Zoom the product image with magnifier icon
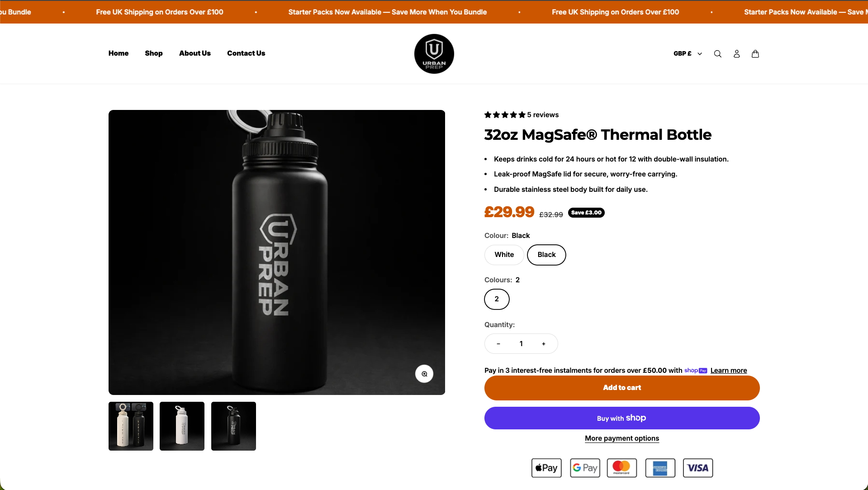This screenshot has height=490, width=868. pyautogui.click(x=424, y=374)
